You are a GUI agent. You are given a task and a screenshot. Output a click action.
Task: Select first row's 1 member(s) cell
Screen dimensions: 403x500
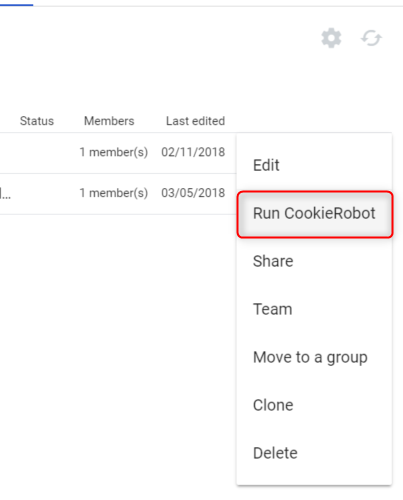coord(114,152)
